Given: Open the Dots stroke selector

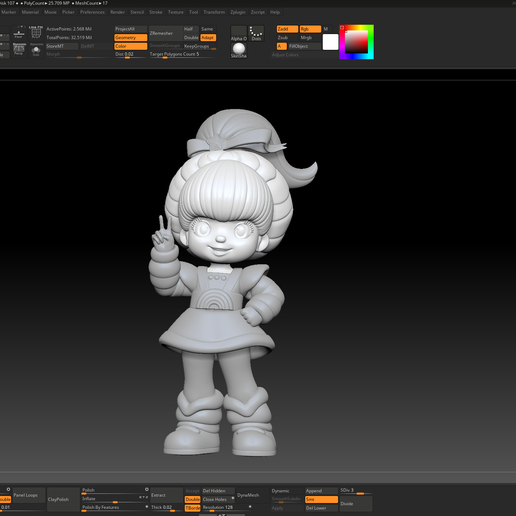Looking at the screenshot, I should click(256, 34).
